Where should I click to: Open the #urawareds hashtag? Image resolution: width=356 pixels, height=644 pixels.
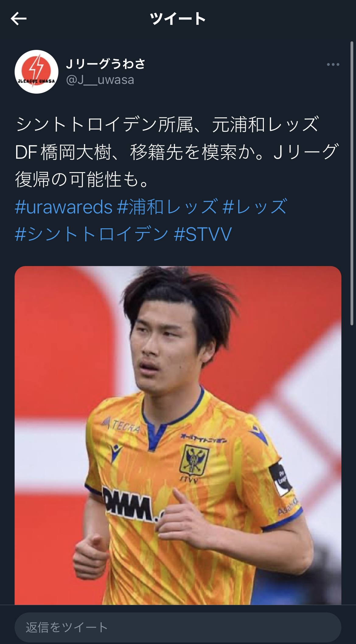[x=64, y=207]
